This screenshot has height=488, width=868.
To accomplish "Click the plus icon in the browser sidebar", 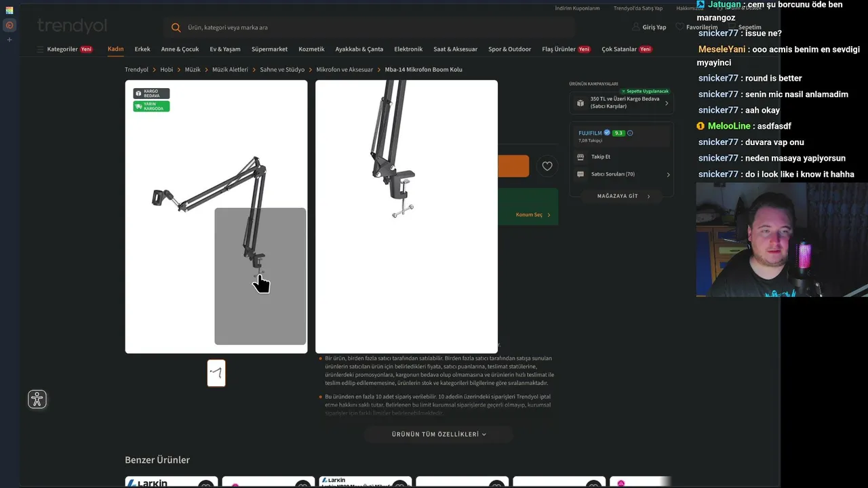I will tap(9, 40).
